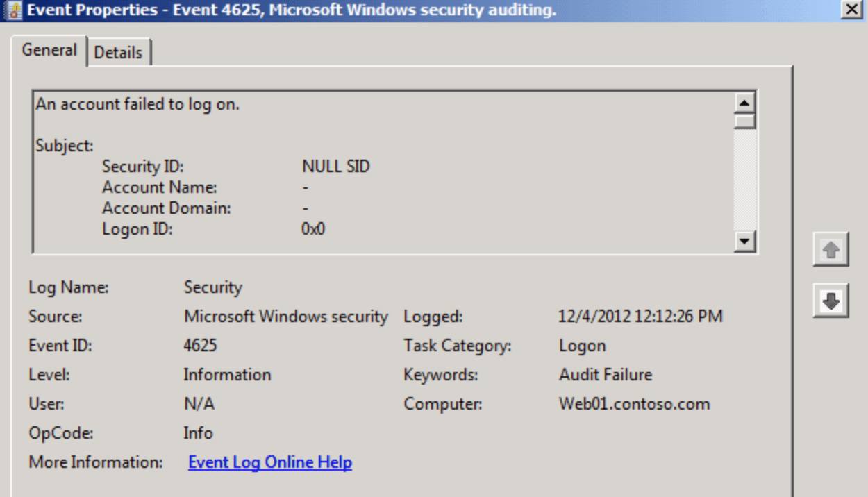Click the Keywords value Audit Failure
Viewport: 868px width, 497px height.
(606, 375)
